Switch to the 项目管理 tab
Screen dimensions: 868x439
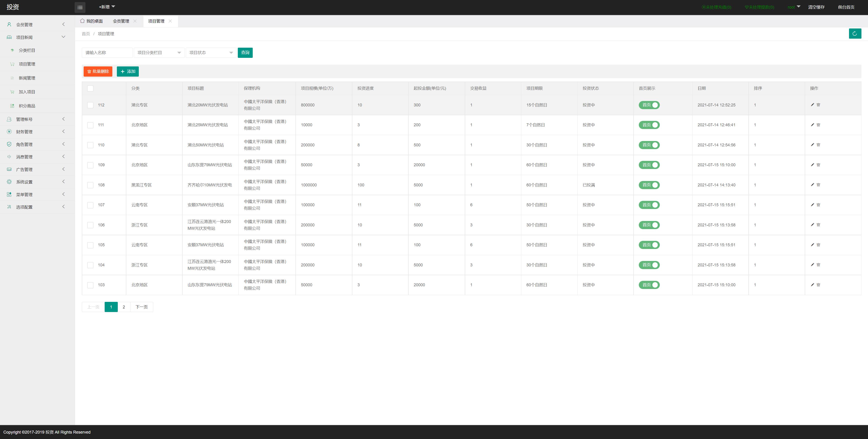tap(156, 21)
